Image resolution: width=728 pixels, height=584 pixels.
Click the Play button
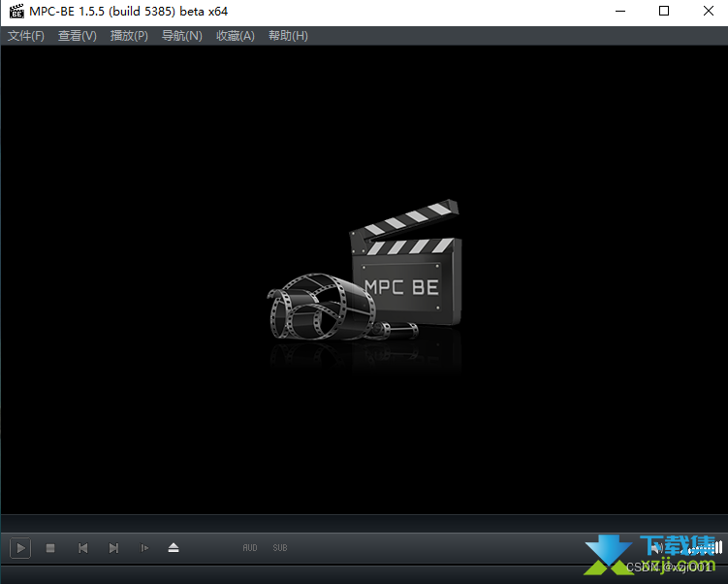click(x=20, y=548)
